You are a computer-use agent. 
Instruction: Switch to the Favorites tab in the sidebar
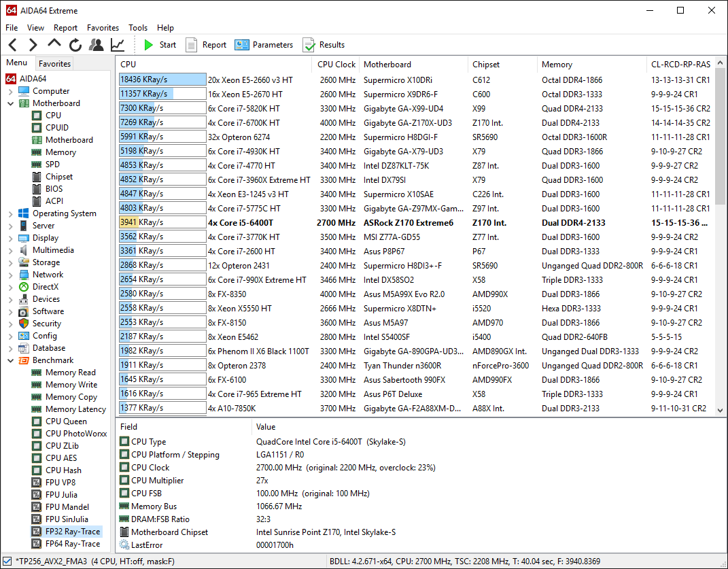coord(55,64)
